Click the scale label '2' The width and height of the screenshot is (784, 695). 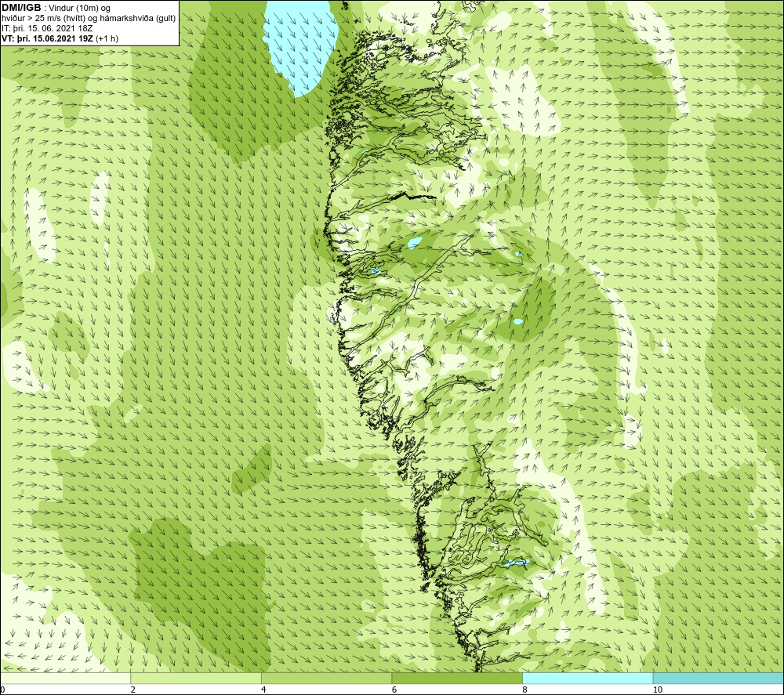click(x=133, y=690)
